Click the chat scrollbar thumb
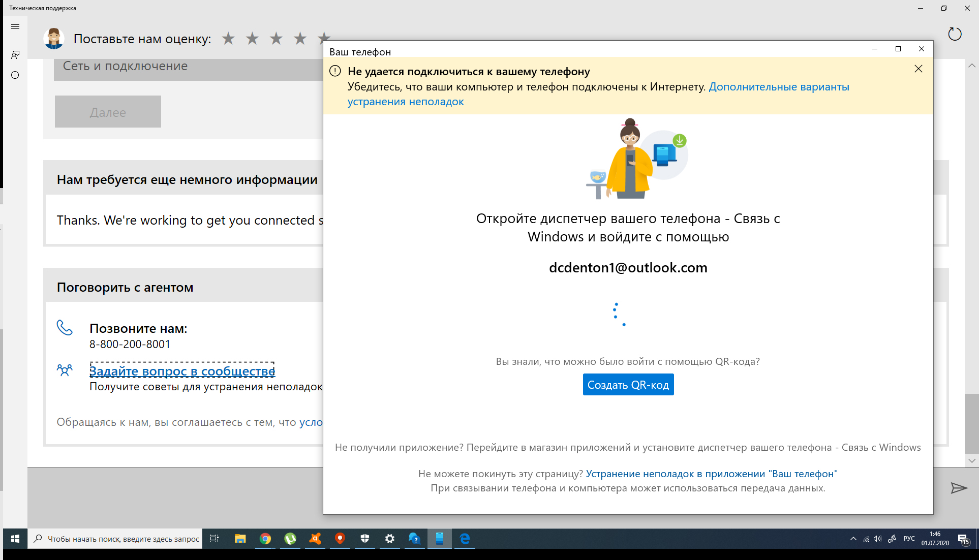This screenshot has width=979, height=560. pos(972,423)
